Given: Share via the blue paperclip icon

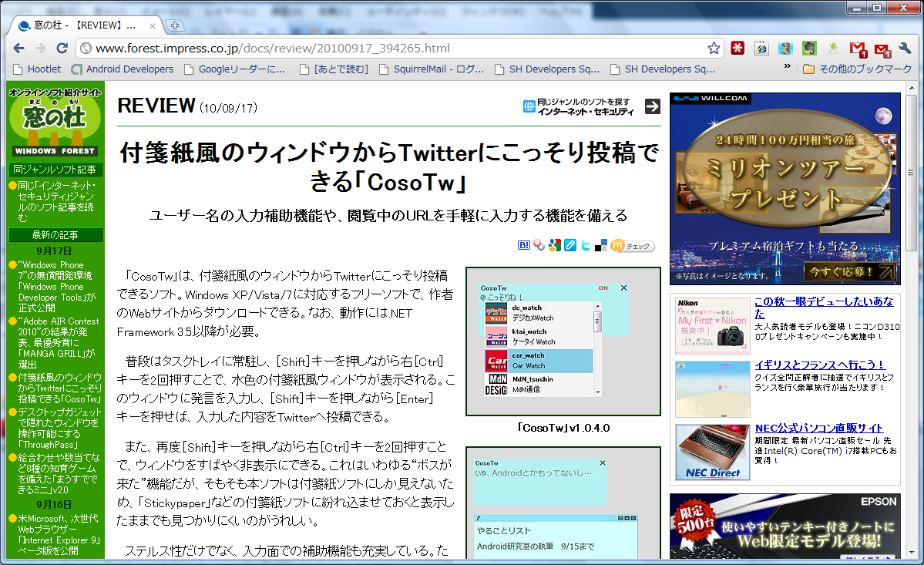Looking at the screenshot, I should [570, 245].
